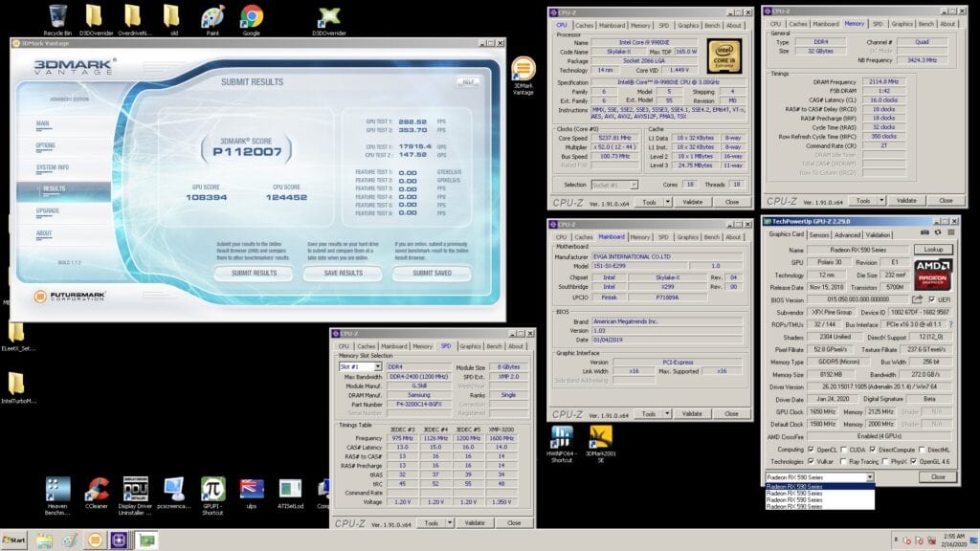
Task: Toggle the PhysX checkbox in GPU-Z
Action: [x=885, y=462]
